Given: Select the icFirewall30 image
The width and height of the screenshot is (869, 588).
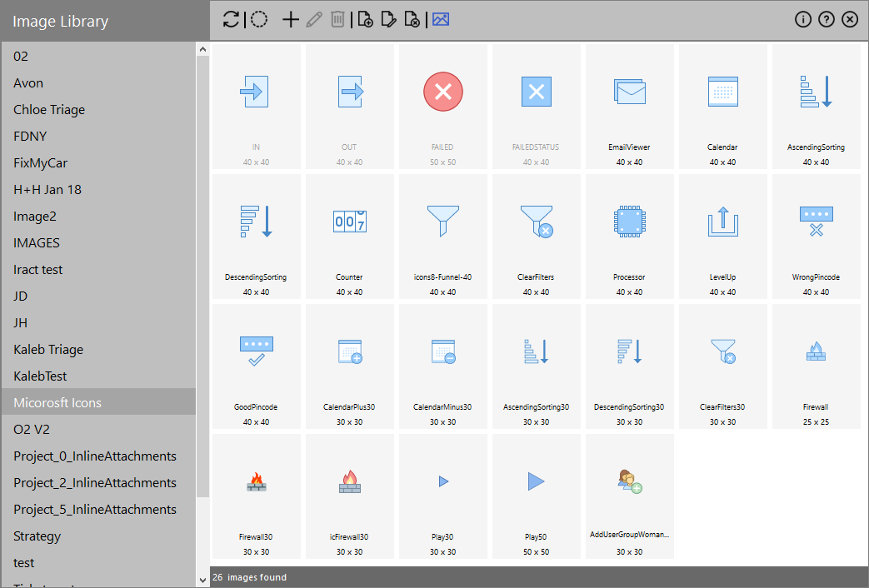Looking at the screenshot, I should (x=350, y=496).
